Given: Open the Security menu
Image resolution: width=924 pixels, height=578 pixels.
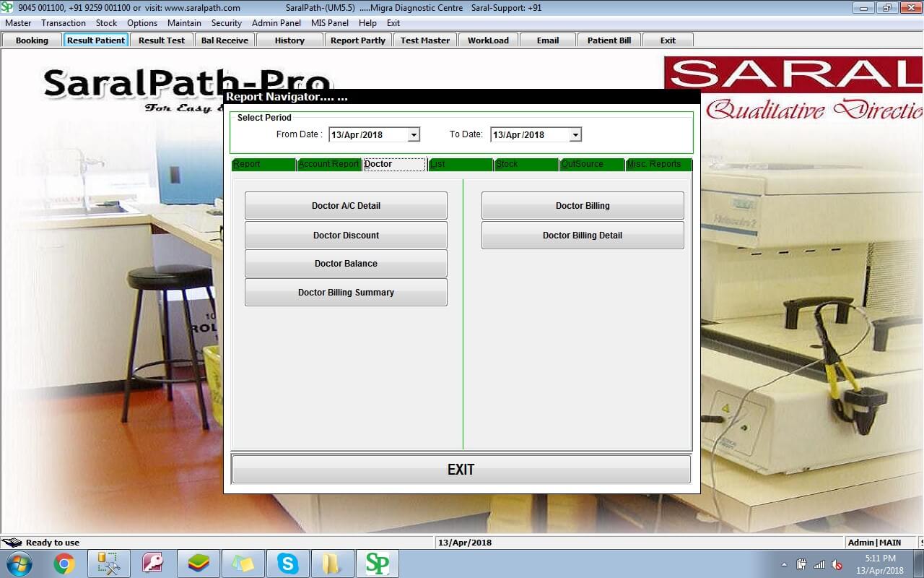Looking at the screenshot, I should 226,23.
